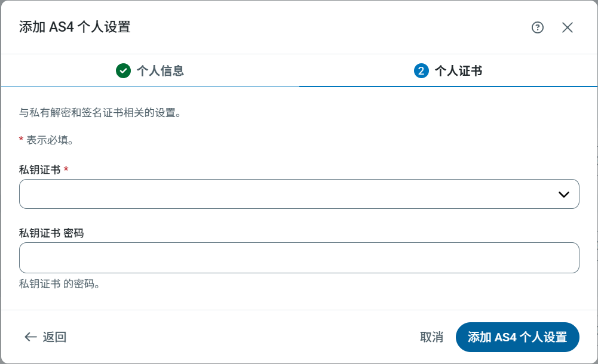
Task: Click the green checkmark step icon
Action: [123, 71]
